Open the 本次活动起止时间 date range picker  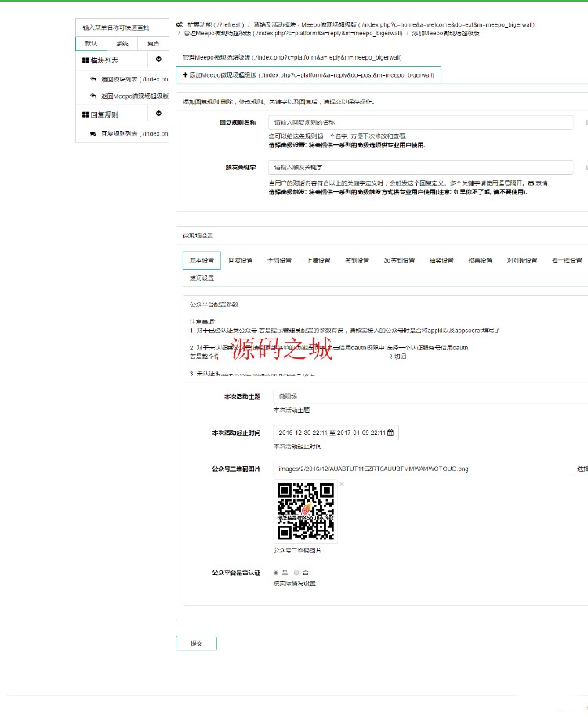[336, 433]
